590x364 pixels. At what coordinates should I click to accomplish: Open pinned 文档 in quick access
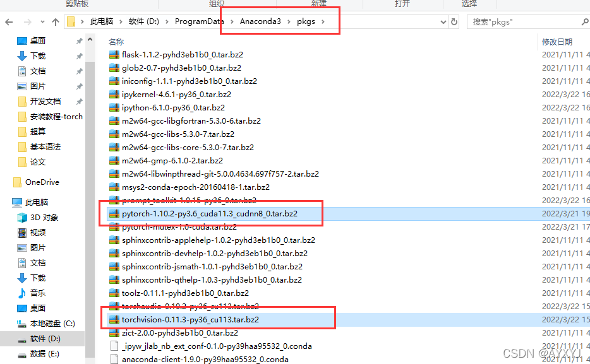tap(38, 71)
